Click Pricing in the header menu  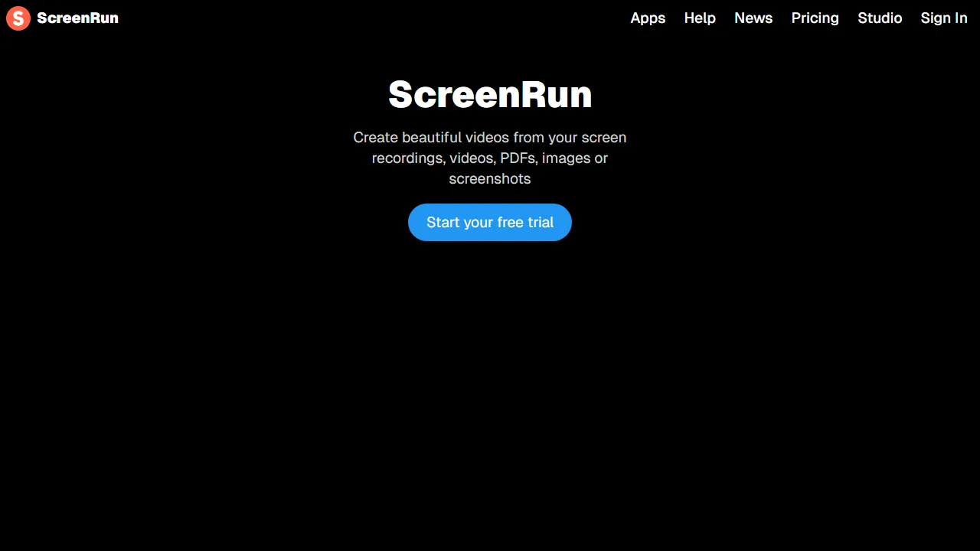(815, 18)
